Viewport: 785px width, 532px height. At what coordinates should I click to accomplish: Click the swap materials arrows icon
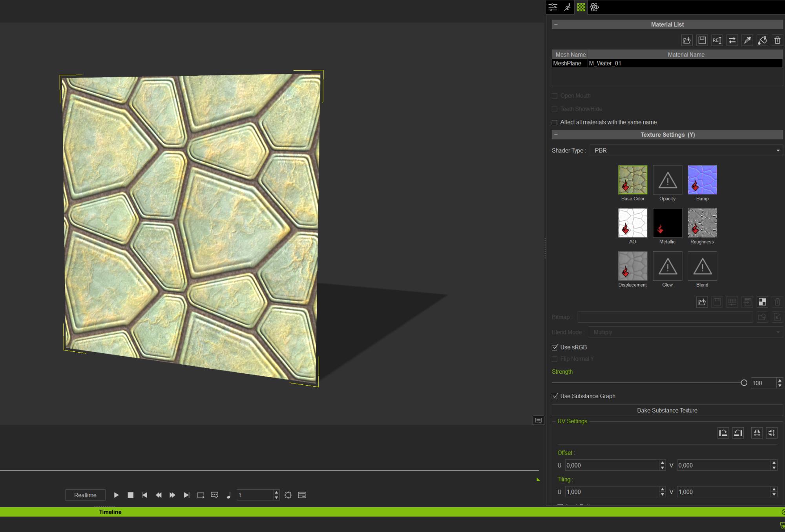(x=732, y=40)
